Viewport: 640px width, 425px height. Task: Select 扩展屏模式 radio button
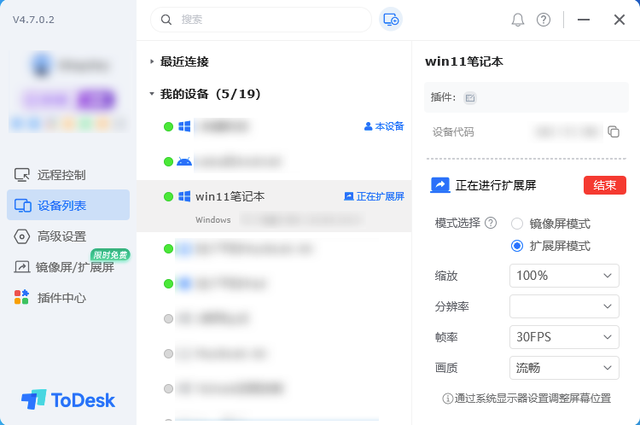(517, 246)
